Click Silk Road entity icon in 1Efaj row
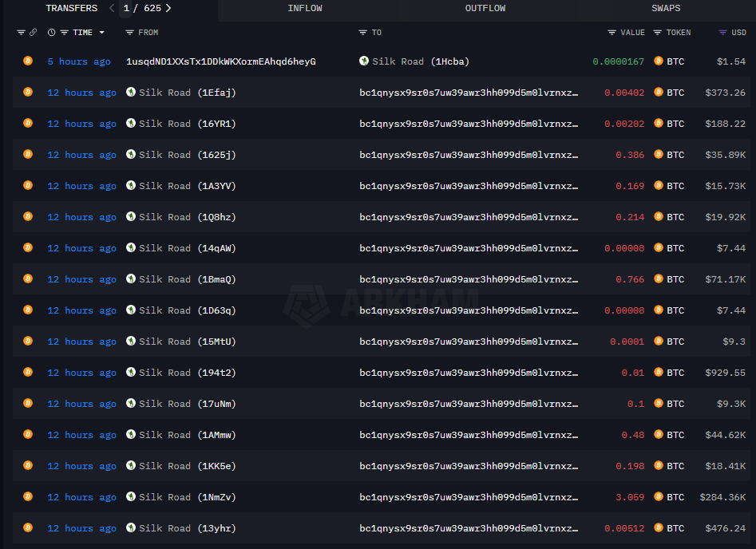Viewport: 756px width, 549px height. [x=131, y=93]
